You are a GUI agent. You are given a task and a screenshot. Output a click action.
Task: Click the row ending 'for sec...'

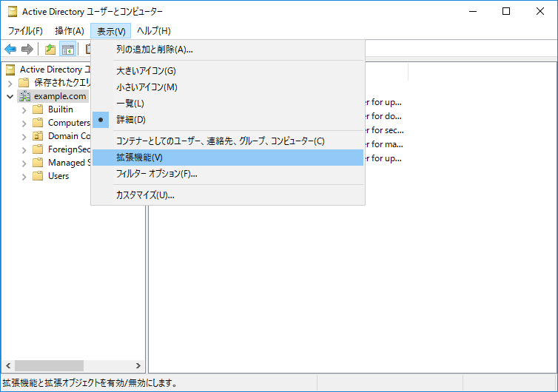383,130
